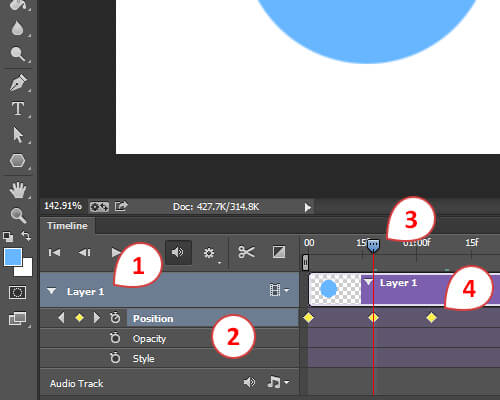Click the Doc: 427.7K/314.8K status text
The image size is (500, 400).
[x=216, y=207]
